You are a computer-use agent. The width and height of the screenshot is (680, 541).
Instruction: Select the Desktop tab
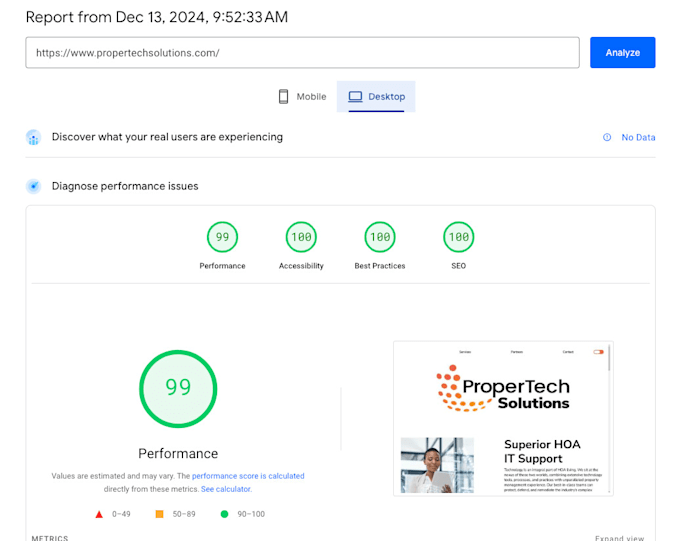[376, 96]
